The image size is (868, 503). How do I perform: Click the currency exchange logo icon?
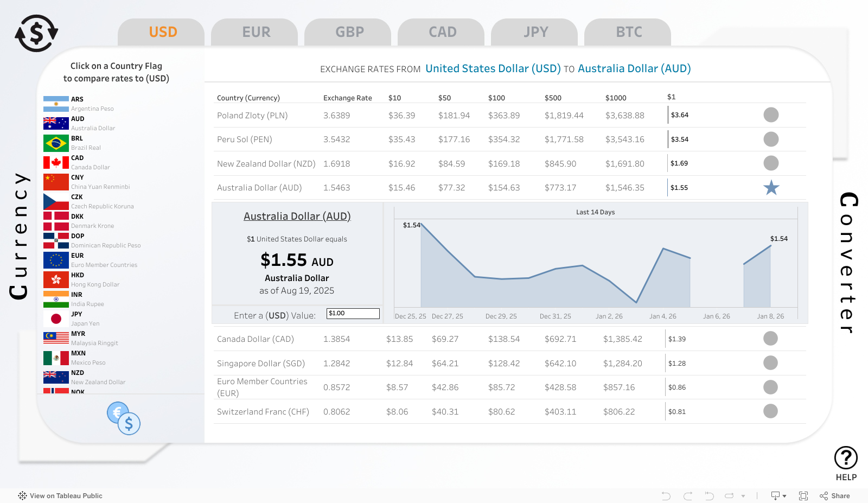pyautogui.click(x=36, y=34)
